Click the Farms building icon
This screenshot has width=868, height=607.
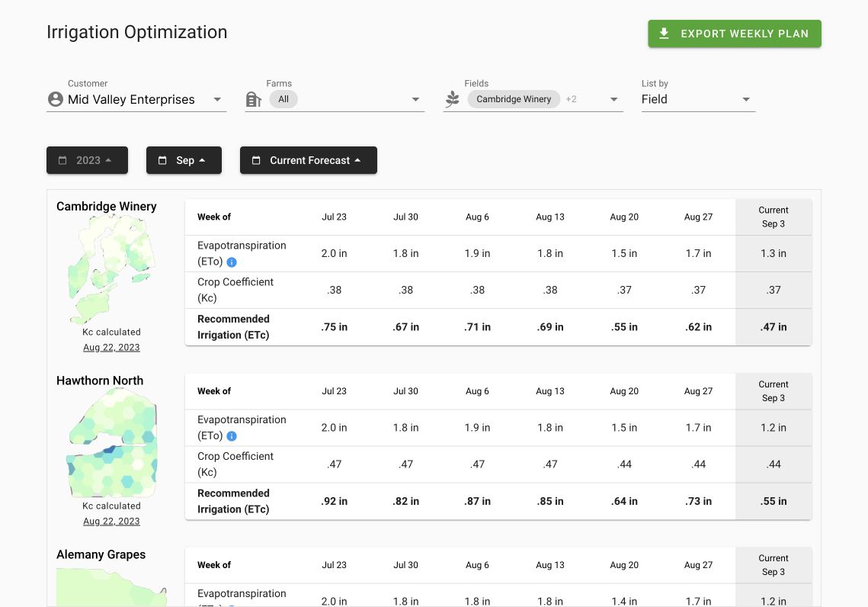tap(254, 99)
